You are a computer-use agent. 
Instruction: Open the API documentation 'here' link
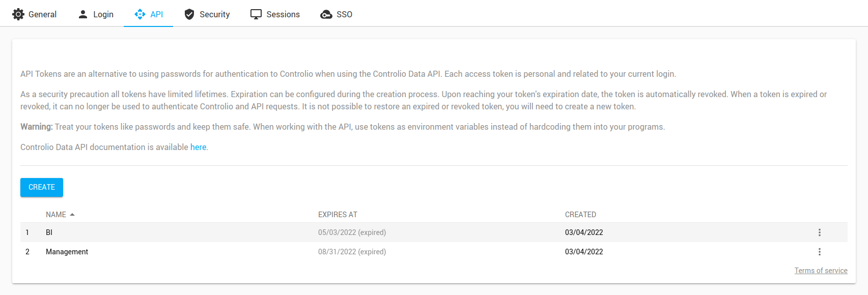pyautogui.click(x=198, y=147)
